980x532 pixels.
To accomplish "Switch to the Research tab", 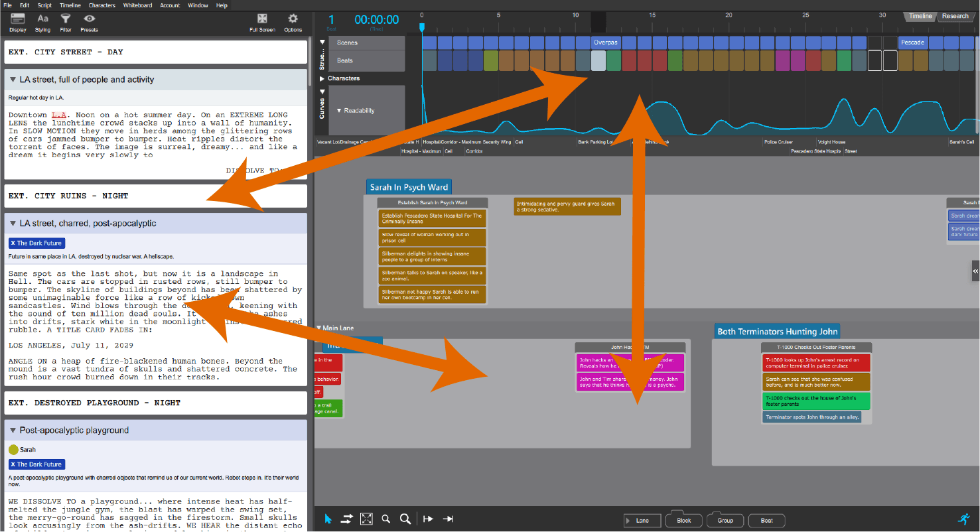I will pos(955,17).
